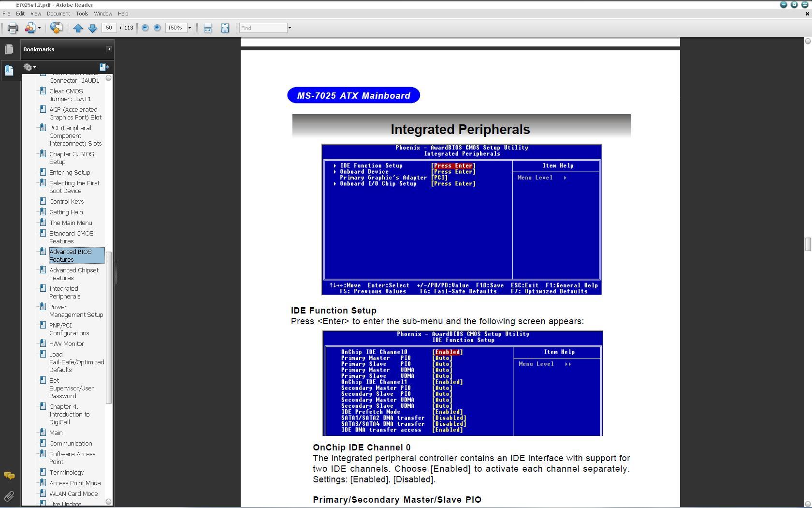This screenshot has width=812, height=508.
Task: Open the Pages thumbnail panel icon
Action: point(9,49)
